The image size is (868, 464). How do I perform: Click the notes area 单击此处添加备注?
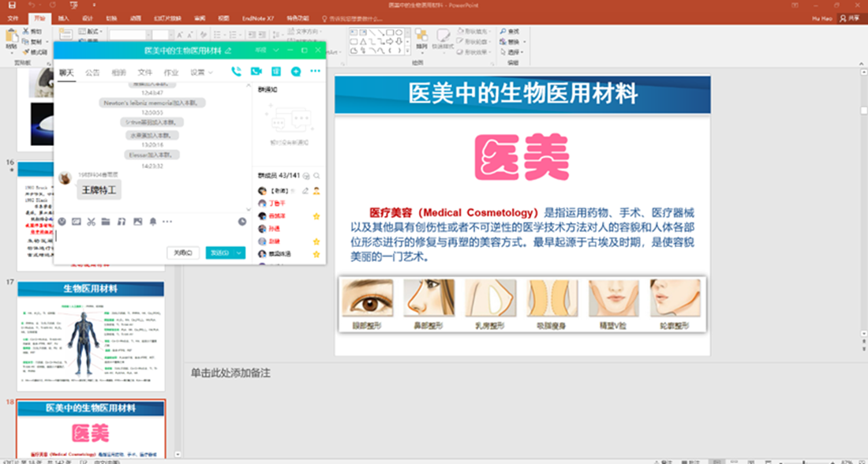230,372
